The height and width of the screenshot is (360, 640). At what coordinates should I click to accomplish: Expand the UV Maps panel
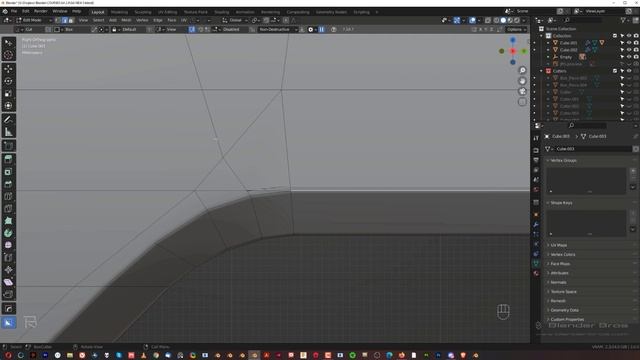[558, 245]
